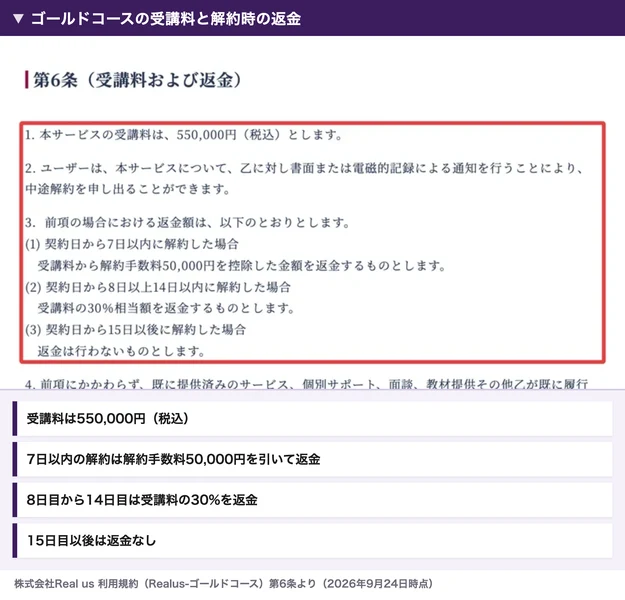This screenshot has height=600, width=625.
Task: Select summary card 受講料は550,000円（税込）
Action: click(312, 419)
